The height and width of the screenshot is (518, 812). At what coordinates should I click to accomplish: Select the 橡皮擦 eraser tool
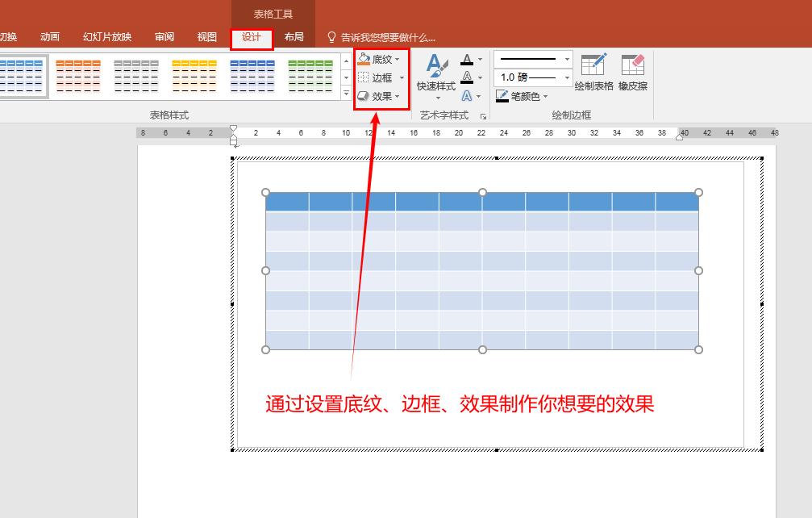[633, 72]
